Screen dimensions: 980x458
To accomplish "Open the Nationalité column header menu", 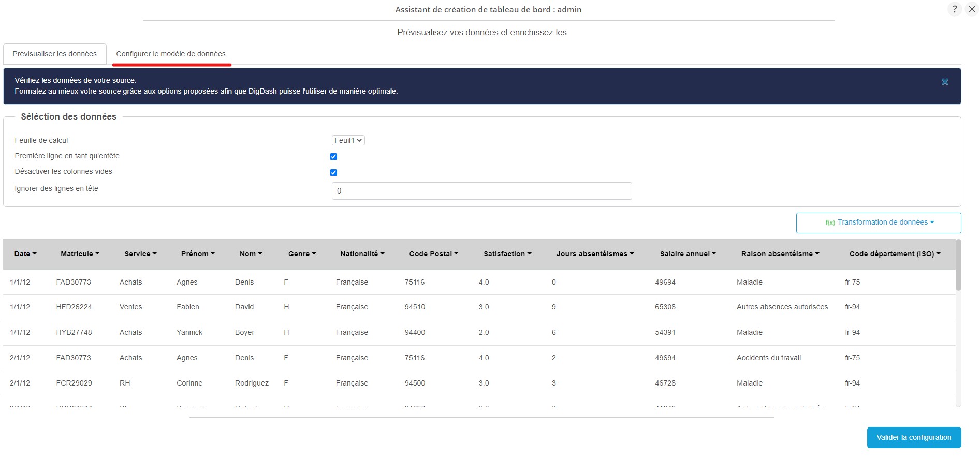I will pyautogui.click(x=362, y=254).
